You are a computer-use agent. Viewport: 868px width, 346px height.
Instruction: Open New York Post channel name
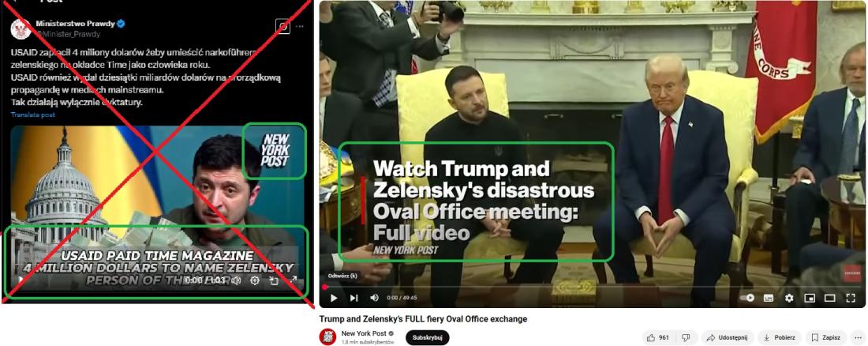tap(365, 333)
